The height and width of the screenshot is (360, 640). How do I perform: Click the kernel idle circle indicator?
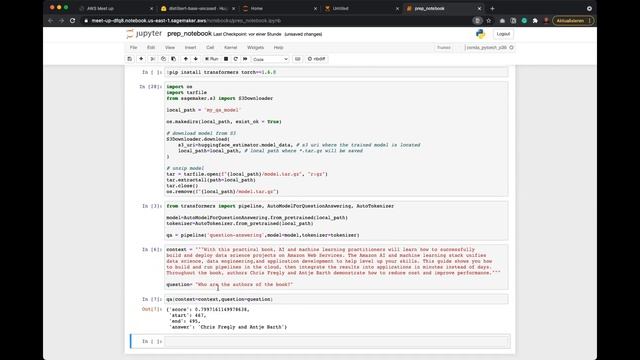click(x=511, y=48)
